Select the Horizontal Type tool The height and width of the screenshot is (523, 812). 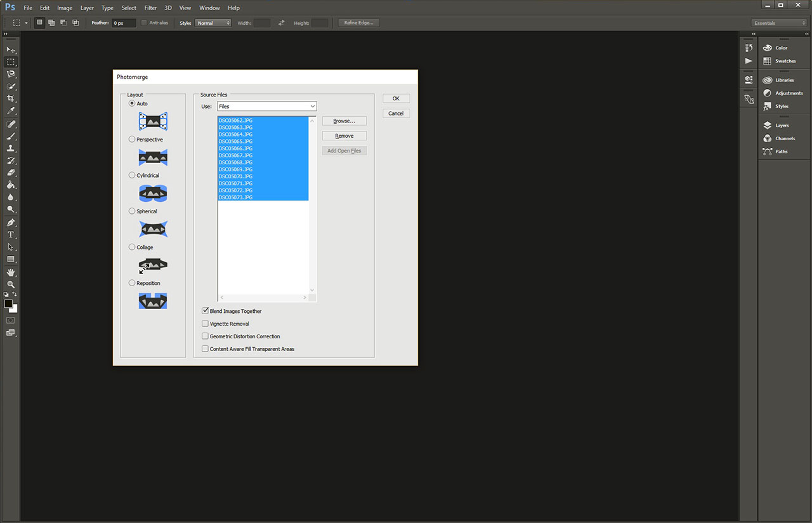coord(11,235)
